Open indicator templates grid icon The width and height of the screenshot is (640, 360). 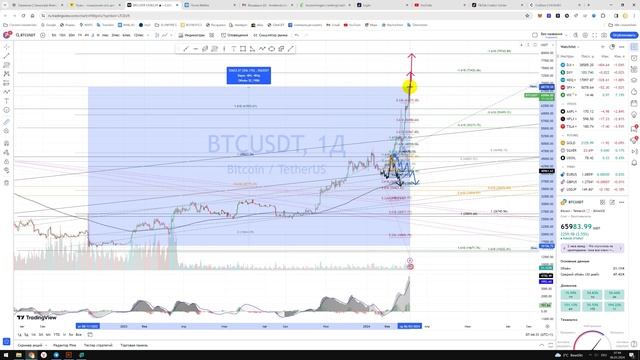pos(211,36)
